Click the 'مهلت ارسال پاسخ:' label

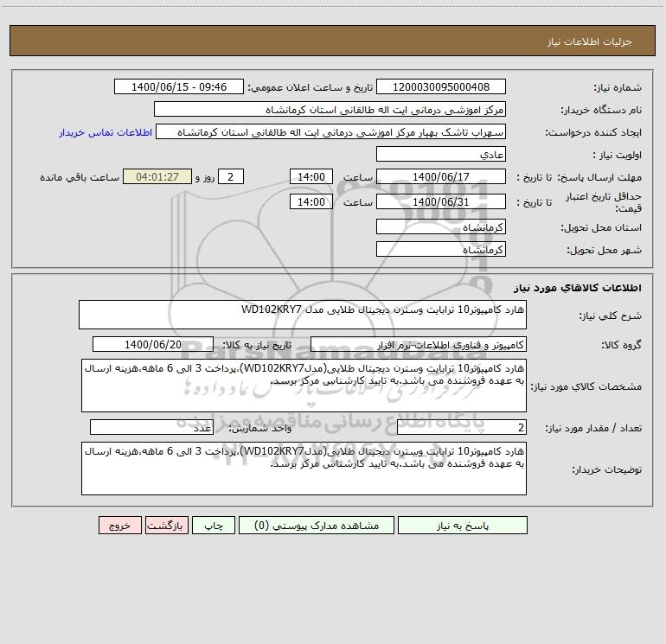tap(599, 177)
